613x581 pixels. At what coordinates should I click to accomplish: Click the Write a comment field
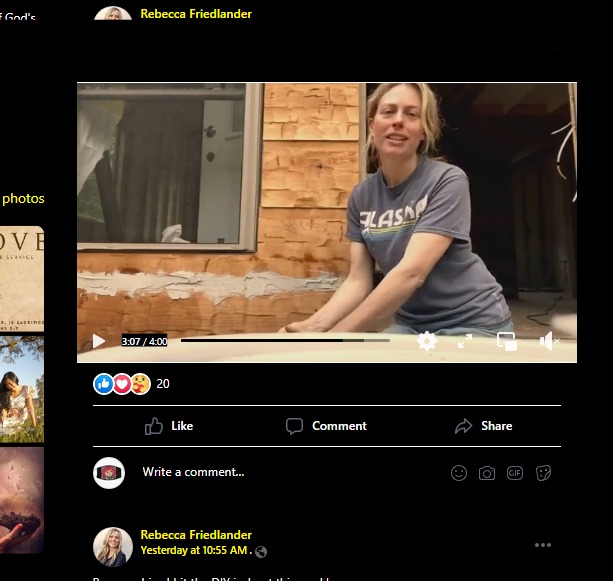pyautogui.click(x=290, y=472)
